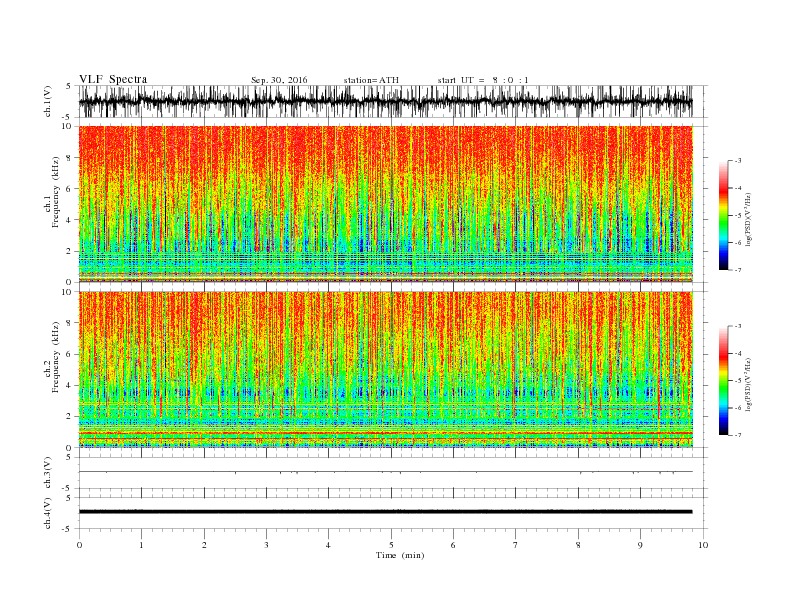The width and height of the screenshot is (792, 612).
Task: Click the "8" kHz tick of ch.1 spectrogram
Action: [70, 158]
